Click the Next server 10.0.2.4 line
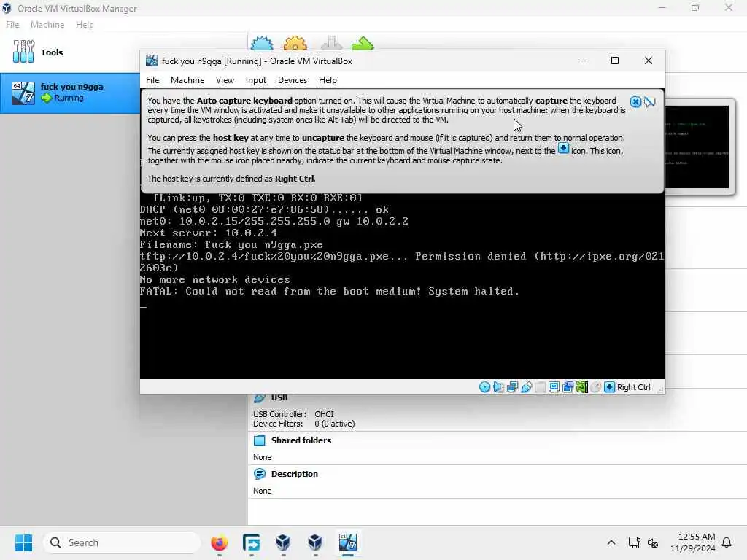Image resolution: width=747 pixels, height=560 pixels. pos(208,233)
